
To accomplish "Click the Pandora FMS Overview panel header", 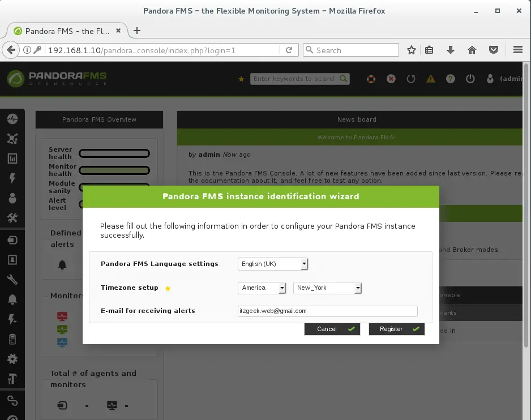I will coord(99,119).
